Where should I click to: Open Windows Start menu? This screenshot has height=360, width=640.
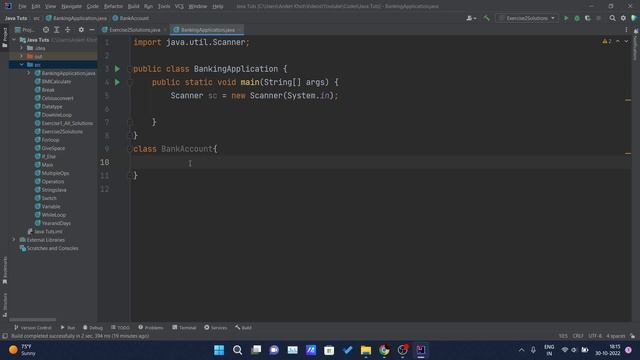[219, 350]
